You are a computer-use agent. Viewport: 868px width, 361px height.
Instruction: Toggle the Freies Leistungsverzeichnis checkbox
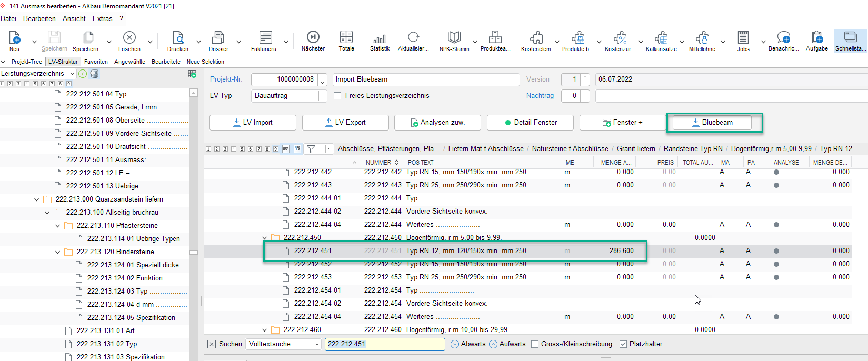tap(337, 96)
